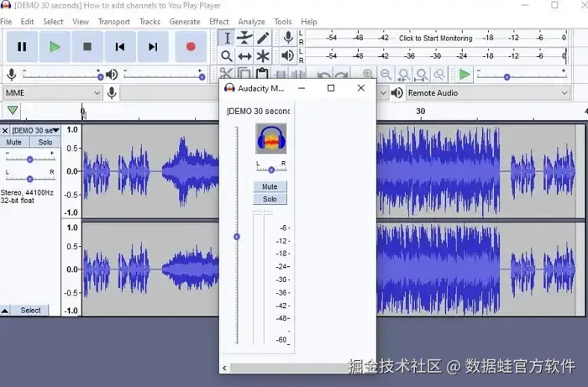The height and width of the screenshot is (387, 588).
Task: Open the Tracks menu
Action: pos(150,22)
